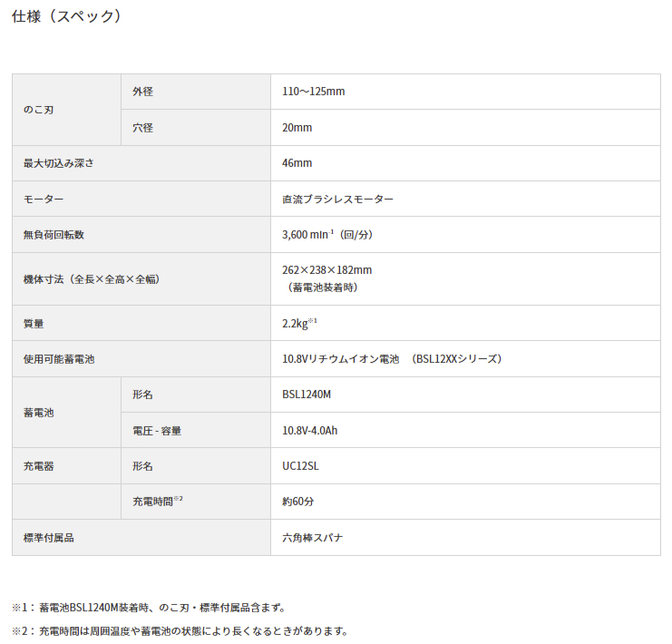
Task: Click the 電圧 - 容量 label cell
Action: [x=196, y=431]
